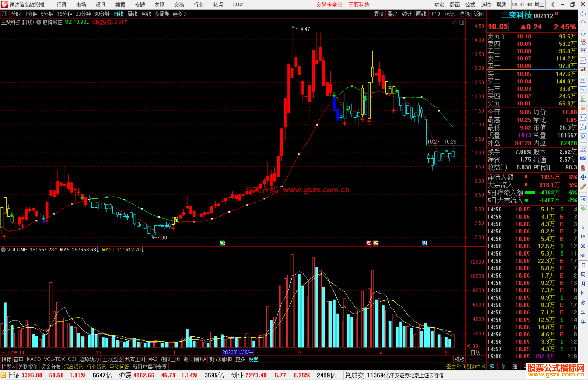Click the 设置 settings link
The height and width of the screenshot is (380, 588).
(x=253, y=359)
